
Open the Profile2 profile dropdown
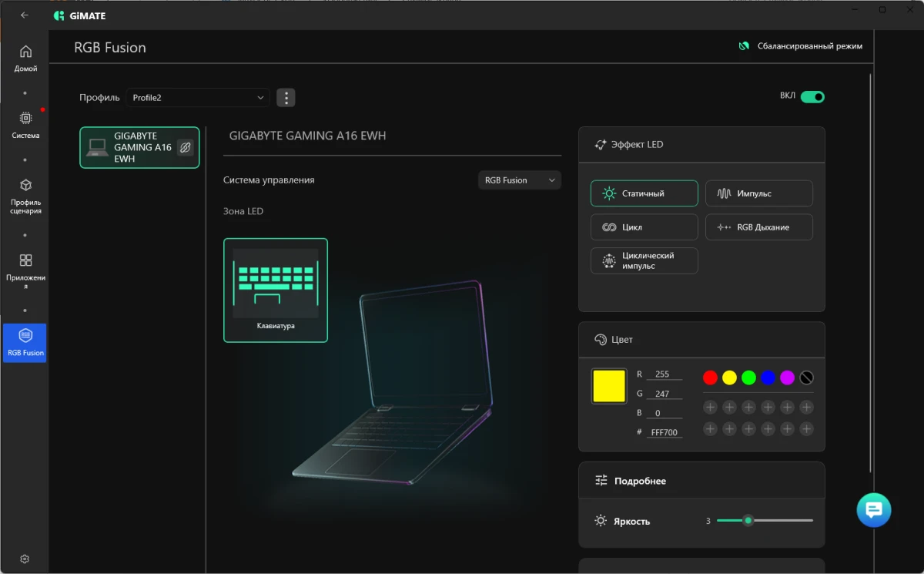pos(198,98)
